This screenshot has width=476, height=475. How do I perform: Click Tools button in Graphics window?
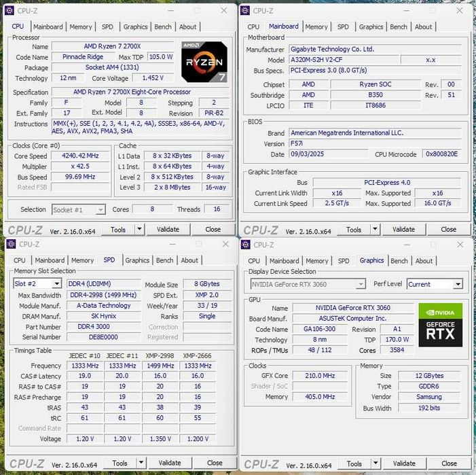point(354,463)
